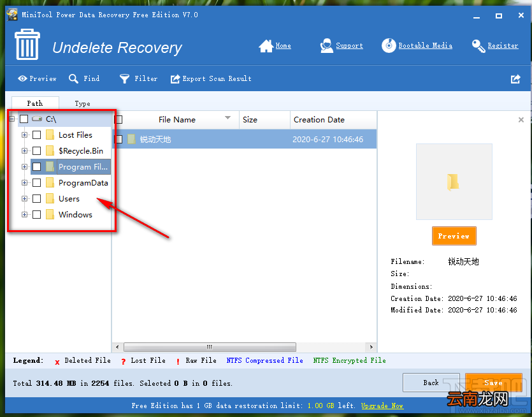
Task: Check the Windows folder checkbox
Action: pos(37,215)
